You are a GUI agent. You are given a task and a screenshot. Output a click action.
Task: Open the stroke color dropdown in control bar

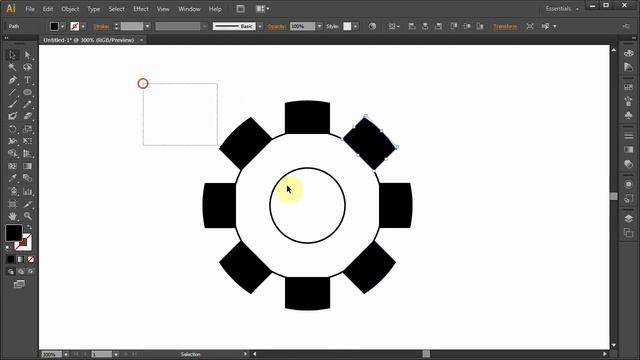(x=83, y=26)
